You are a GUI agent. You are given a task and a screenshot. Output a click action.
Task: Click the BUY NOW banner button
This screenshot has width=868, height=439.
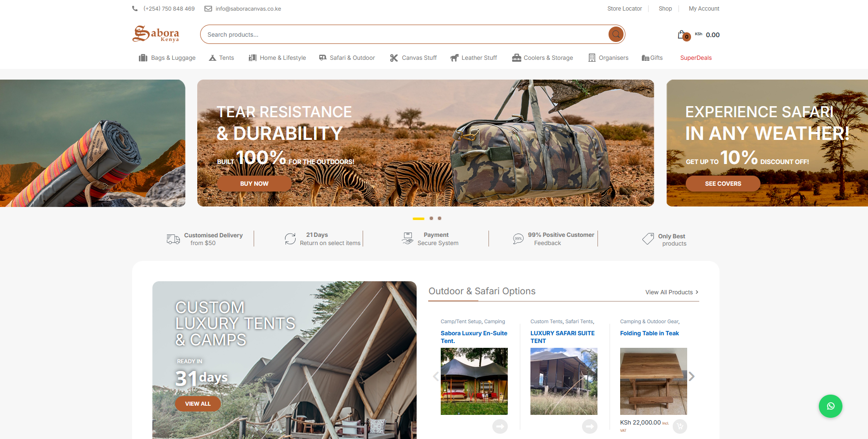(254, 184)
